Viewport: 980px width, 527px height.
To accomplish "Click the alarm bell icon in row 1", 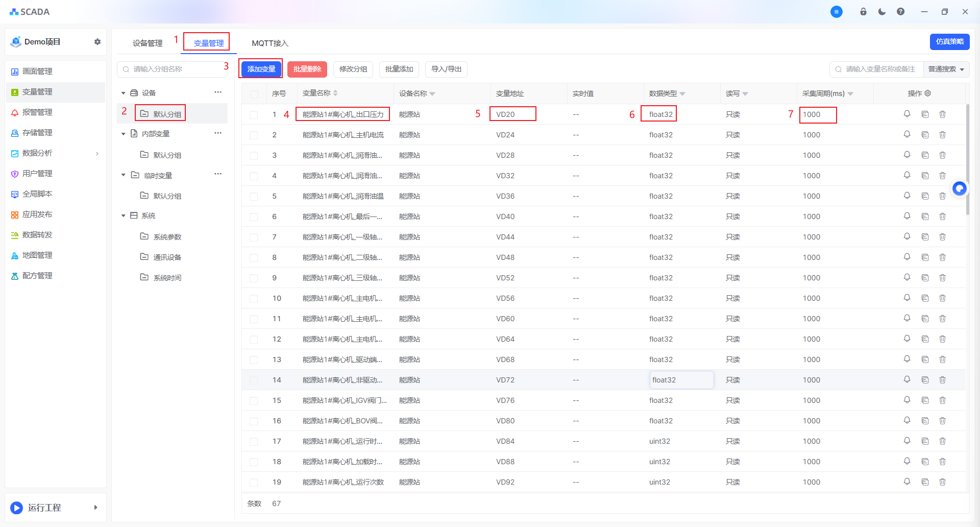I will [x=907, y=114].
